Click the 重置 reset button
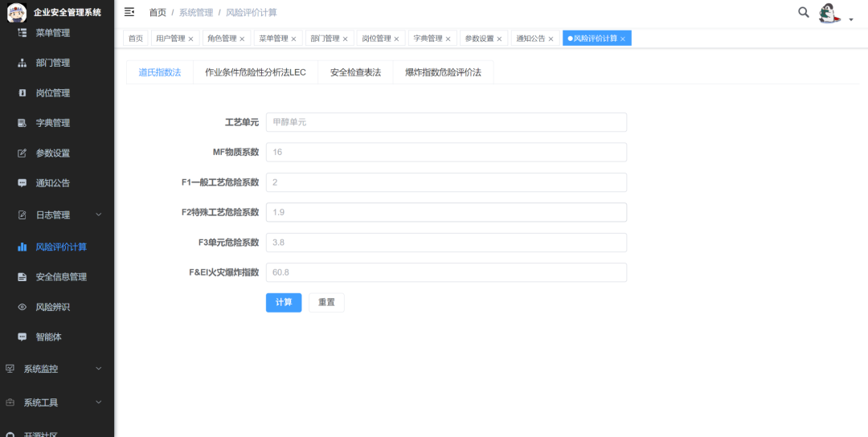 pos(326,303)
